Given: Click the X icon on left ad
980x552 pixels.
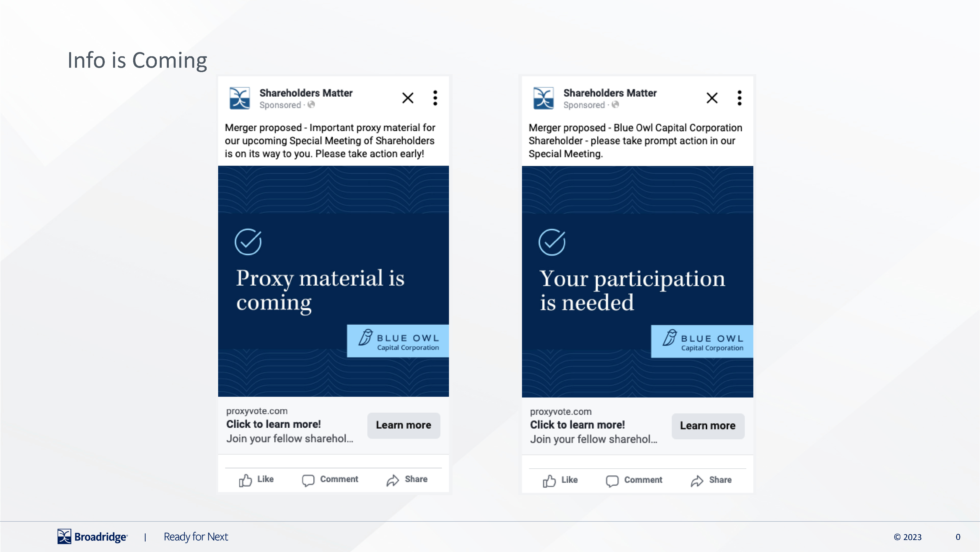Looking at the screenshot, I should (407, 98).
